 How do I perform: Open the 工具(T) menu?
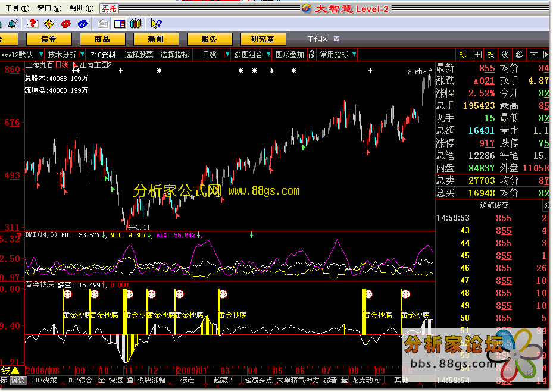[x=17, y=8]
